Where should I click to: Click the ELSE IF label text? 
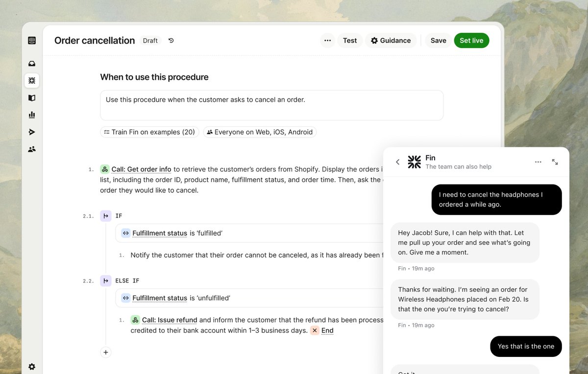pyautogui.click(x=127, y=281)
